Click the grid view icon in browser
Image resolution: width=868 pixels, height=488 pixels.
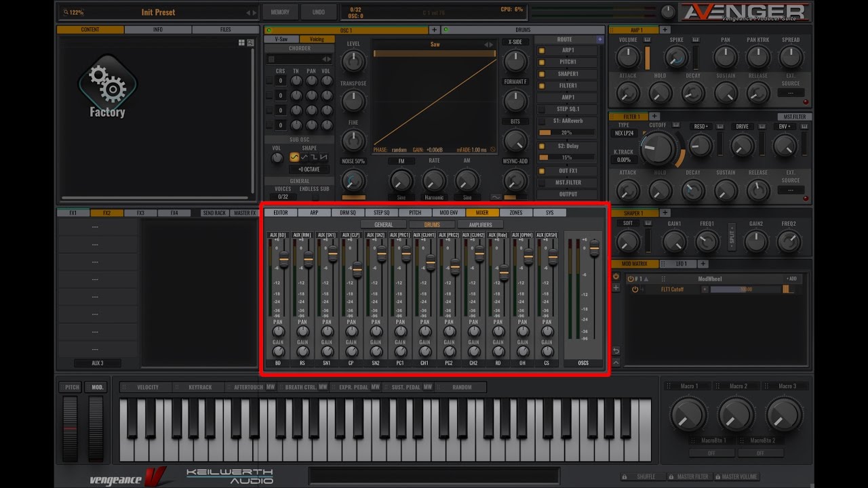tap(241, 43)
